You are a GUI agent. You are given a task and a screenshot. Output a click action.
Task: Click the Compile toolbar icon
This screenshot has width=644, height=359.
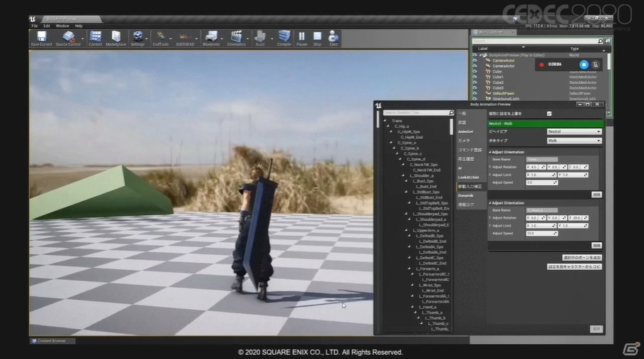(x=284, y=38)
